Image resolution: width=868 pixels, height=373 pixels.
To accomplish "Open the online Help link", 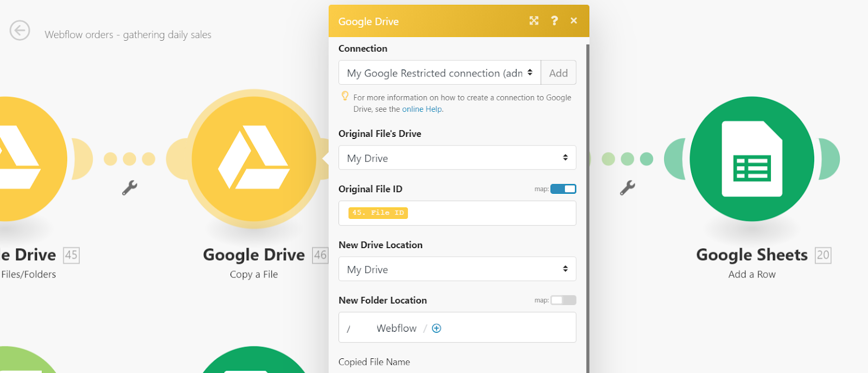I will (422, 109).
